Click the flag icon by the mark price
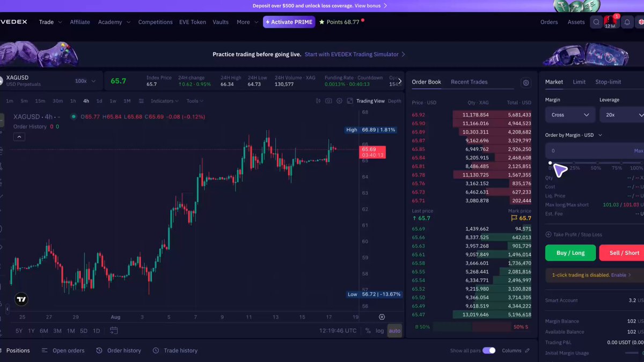Viewport: 644px width, 362px height. pos(514,218)
